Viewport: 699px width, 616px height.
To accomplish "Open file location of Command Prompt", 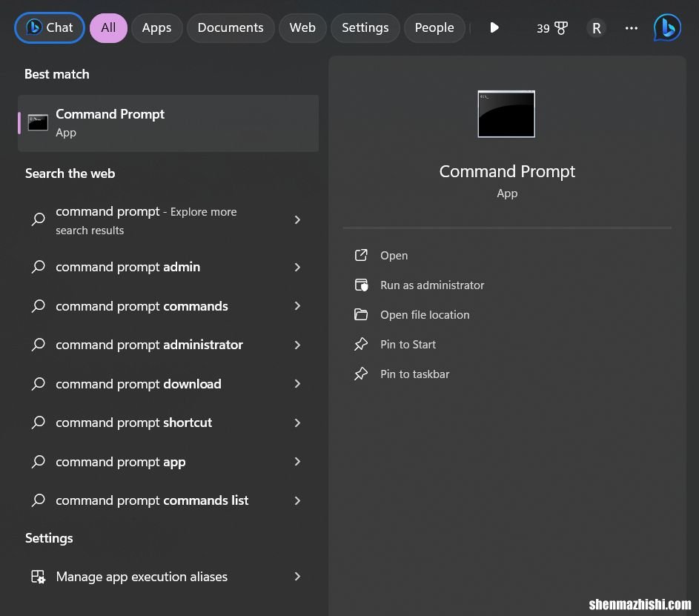I will click(425, 314).
